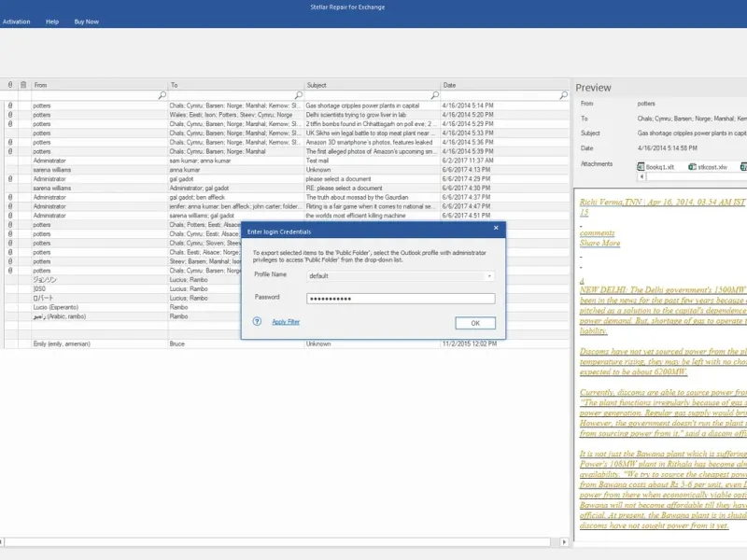Click the delete trash column header icon
Image resolution: width=747 pixels, height=560 pixels.
coord(22,85)
